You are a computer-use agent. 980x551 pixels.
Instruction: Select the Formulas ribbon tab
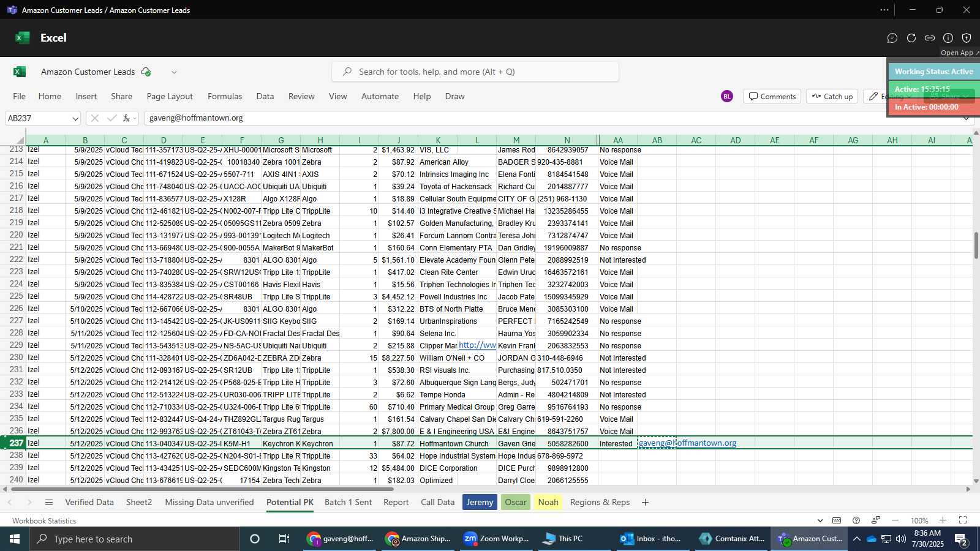pyautogui.click(x=225, y=96)
